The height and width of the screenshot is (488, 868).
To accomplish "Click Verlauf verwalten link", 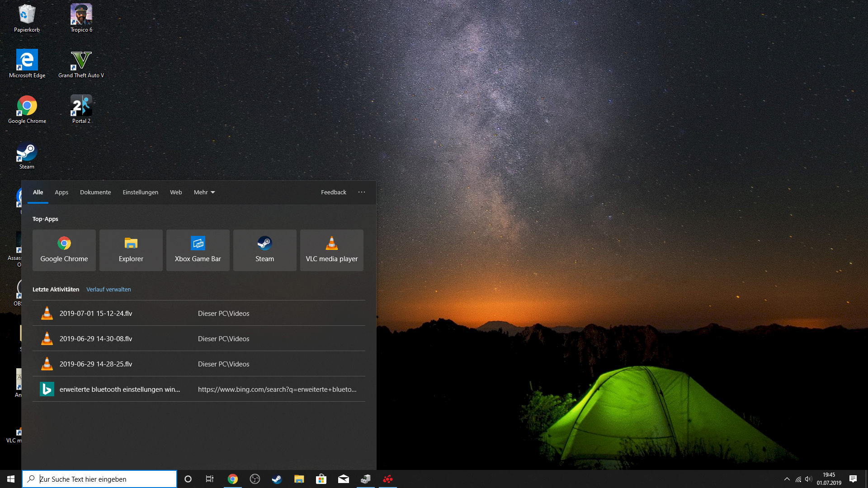I will coord(108,290).
